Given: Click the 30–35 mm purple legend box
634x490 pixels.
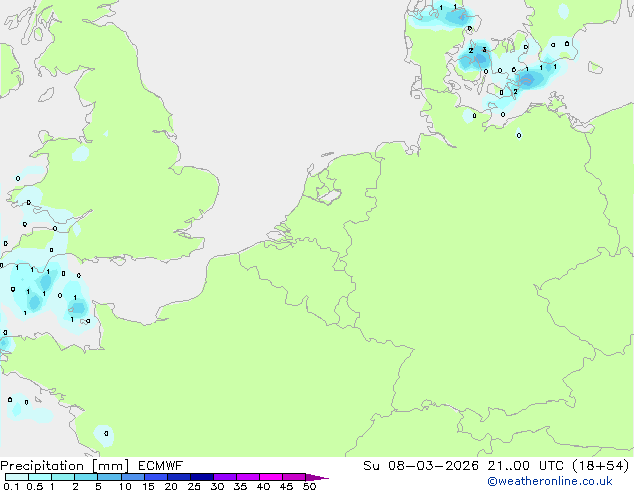Looking at the screenshot, I should (224, 477).
